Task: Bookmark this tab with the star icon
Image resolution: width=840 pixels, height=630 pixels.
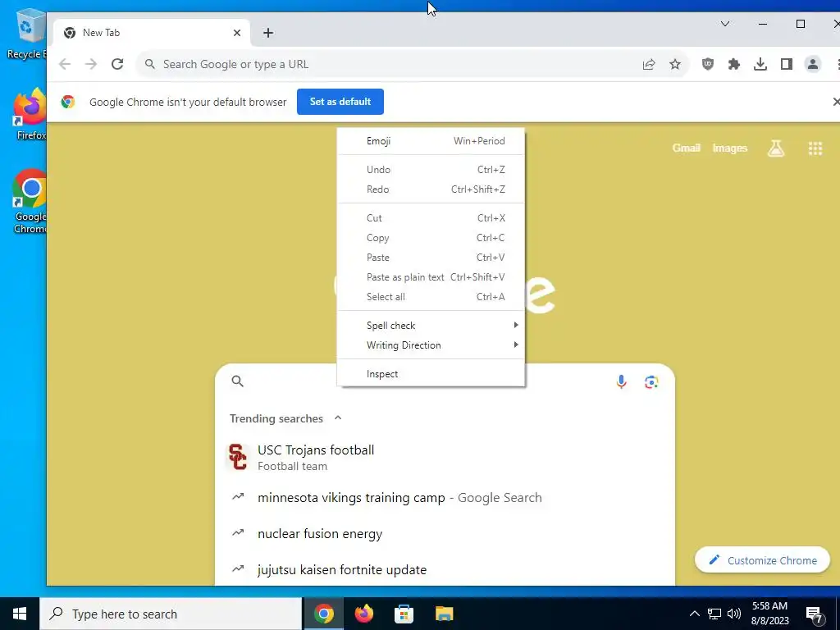Action: coord(675,64)
